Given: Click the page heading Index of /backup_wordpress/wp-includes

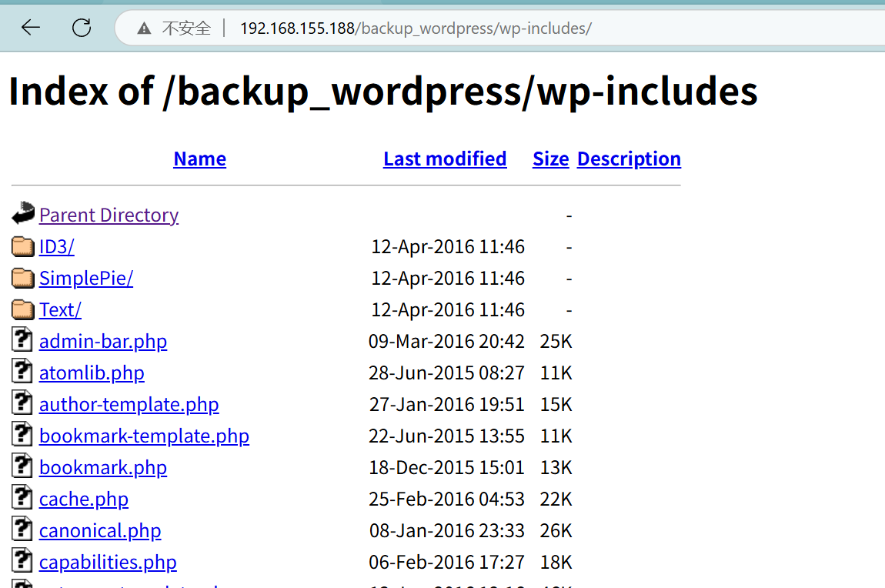Looking at the screenshot, I should tap(383, 92).
